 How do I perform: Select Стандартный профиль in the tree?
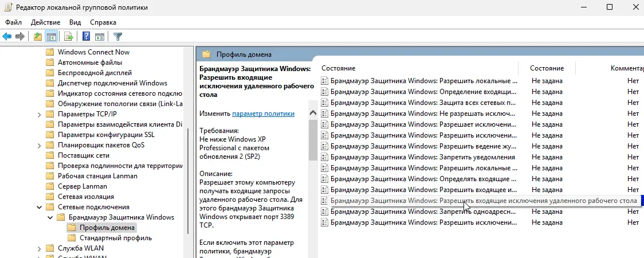pos(115,238)
